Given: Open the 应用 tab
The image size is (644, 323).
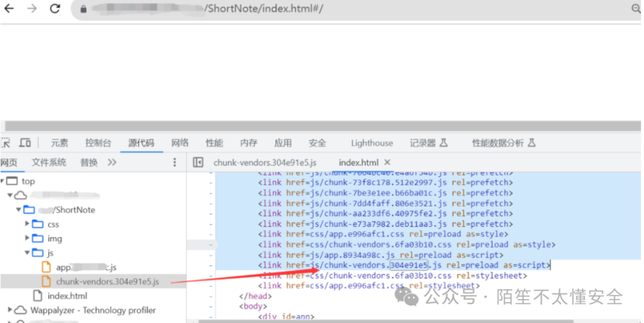Looking at the screenshot, I should click(x=283, y=143).
